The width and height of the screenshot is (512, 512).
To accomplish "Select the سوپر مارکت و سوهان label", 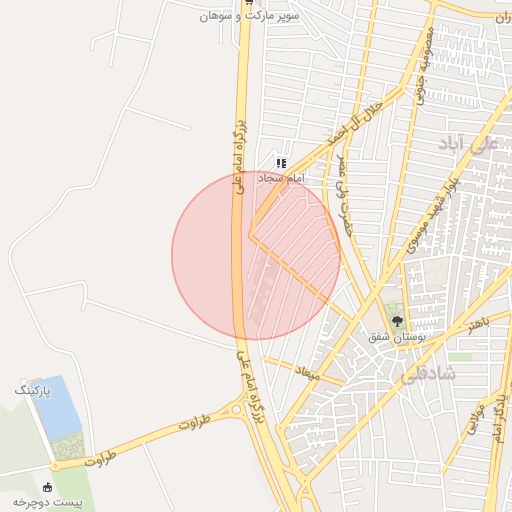I will [x=249, y=16].
